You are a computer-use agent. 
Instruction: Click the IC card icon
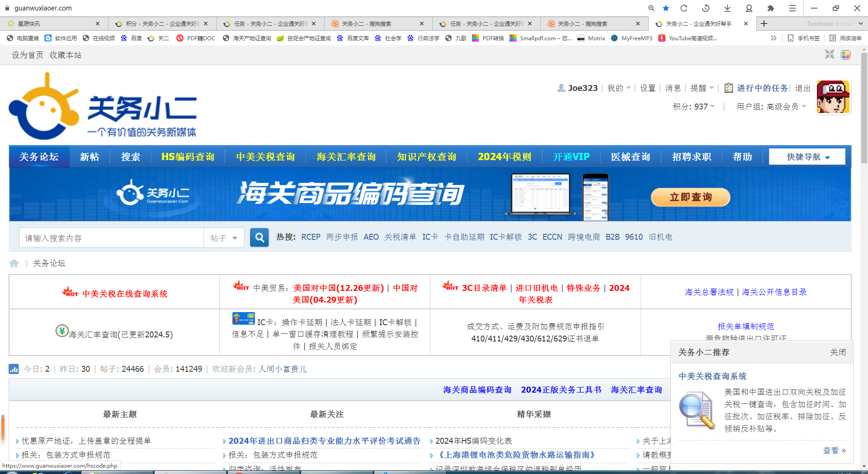tap(243, 319)
